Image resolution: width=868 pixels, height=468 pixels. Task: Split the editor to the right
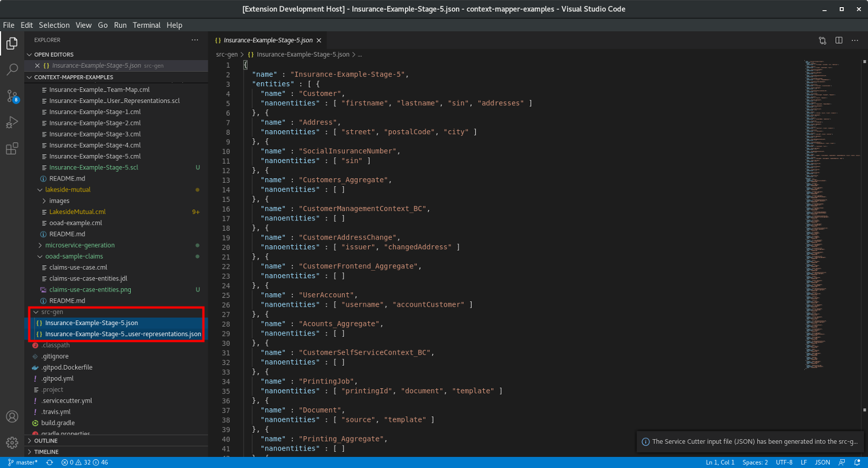click(838, 40)
